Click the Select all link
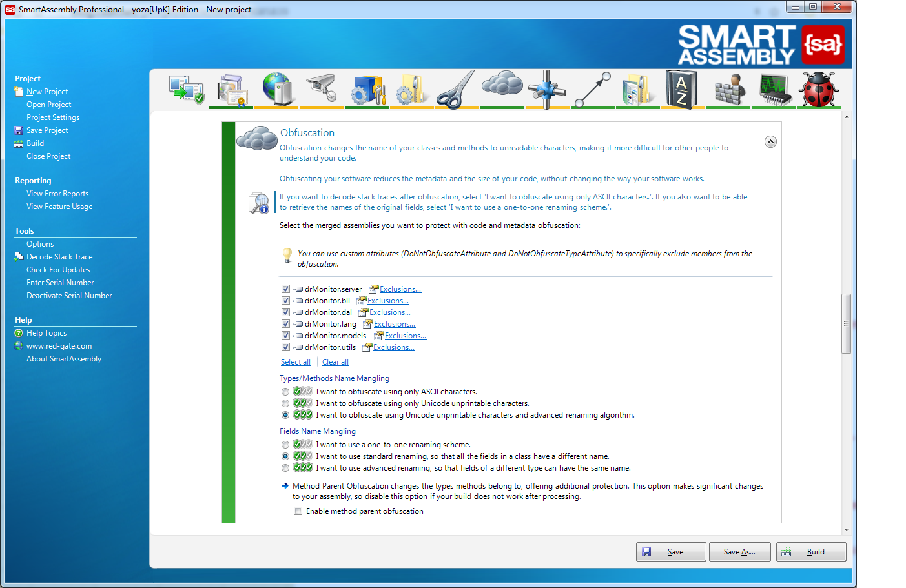The width and height of the screenshot is (906, 588). (296, 362)
